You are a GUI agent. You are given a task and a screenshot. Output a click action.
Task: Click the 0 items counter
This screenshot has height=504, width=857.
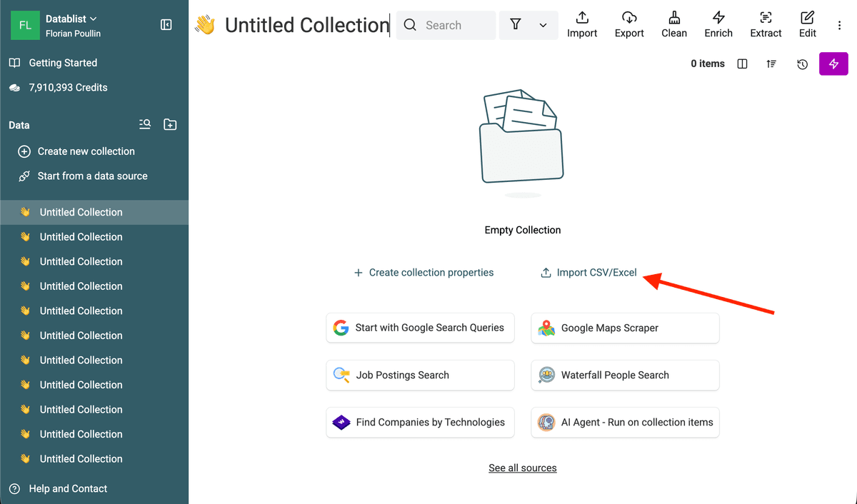pyautogui.click(x=708, y=64)
